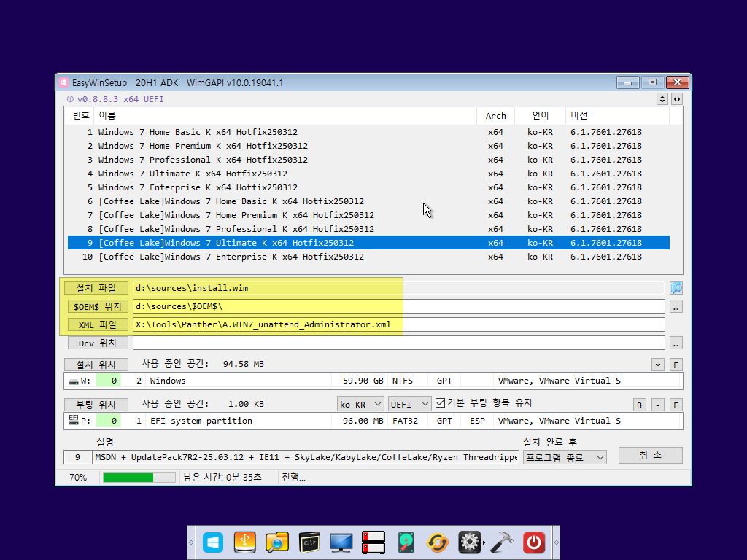Click the left-right arrows expand button
This screenshot has height=560, width=747.
677,99
